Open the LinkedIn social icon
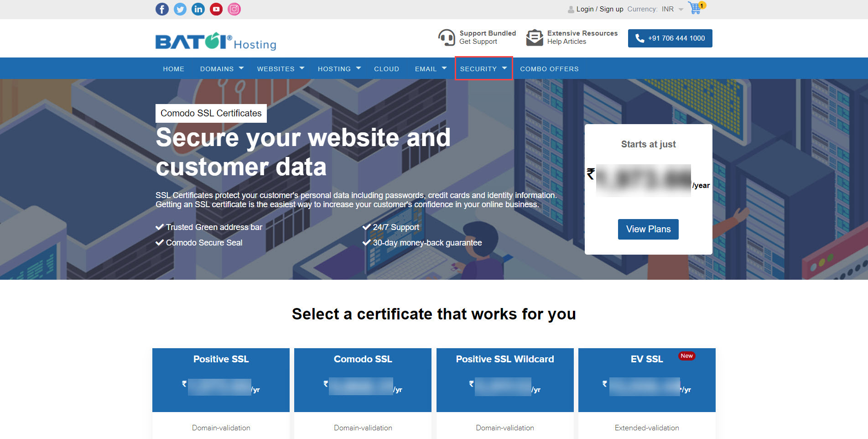Viewport: 868px width, 439px height. [x=198, y=9]
